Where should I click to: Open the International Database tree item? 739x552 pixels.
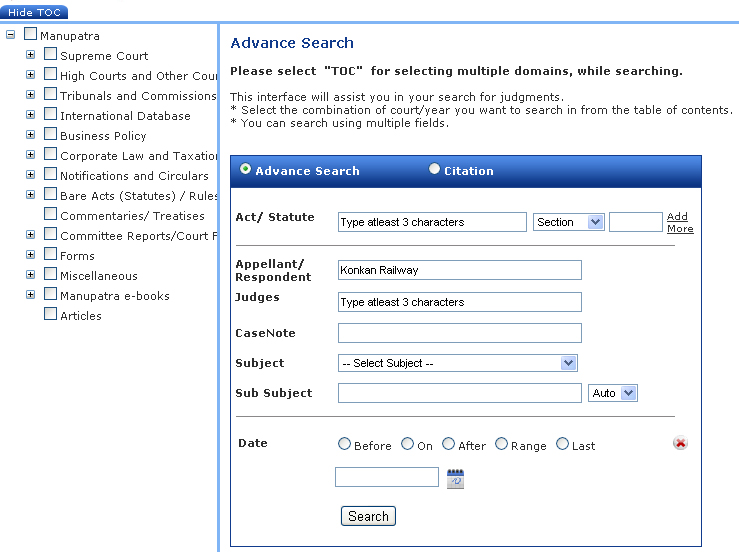tap(125, 116)
